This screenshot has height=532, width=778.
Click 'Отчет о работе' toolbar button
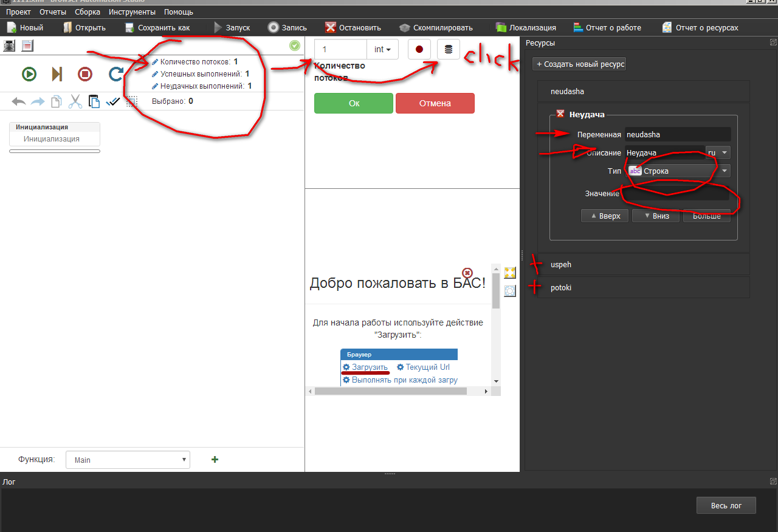coord(607,27)
